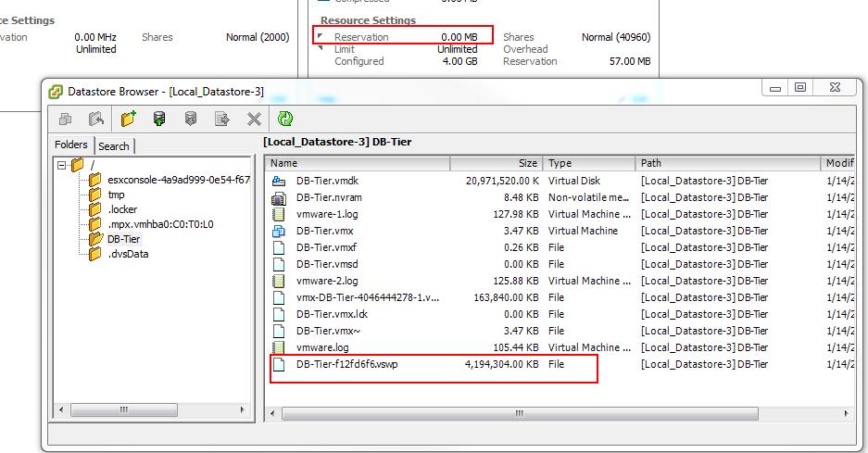Click the 57.00 MB overhead reservation value
This screenshot has height=453, width=868.
[x=630, y=61]
